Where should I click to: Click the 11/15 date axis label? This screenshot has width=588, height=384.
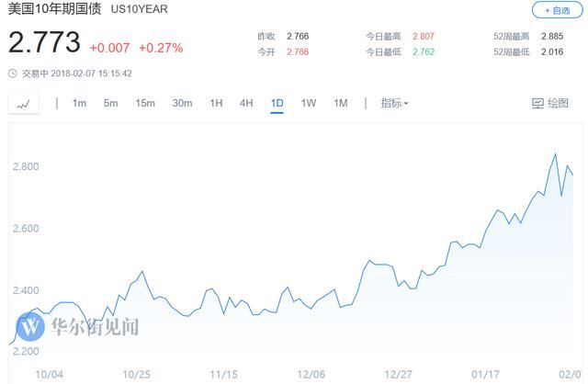coord(223,374)
